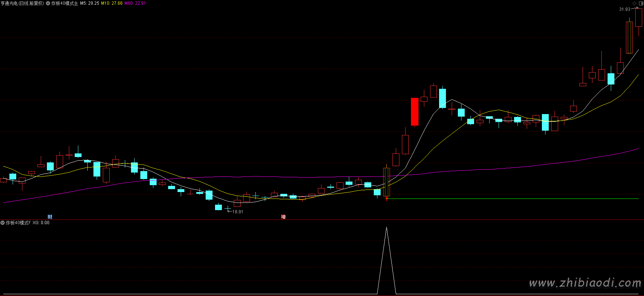Click the large solid red candlestick

click(415, 112)
